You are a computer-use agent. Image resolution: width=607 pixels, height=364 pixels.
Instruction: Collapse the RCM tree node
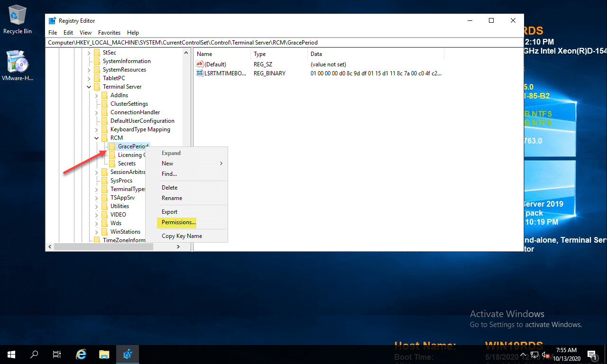[97, 138]
